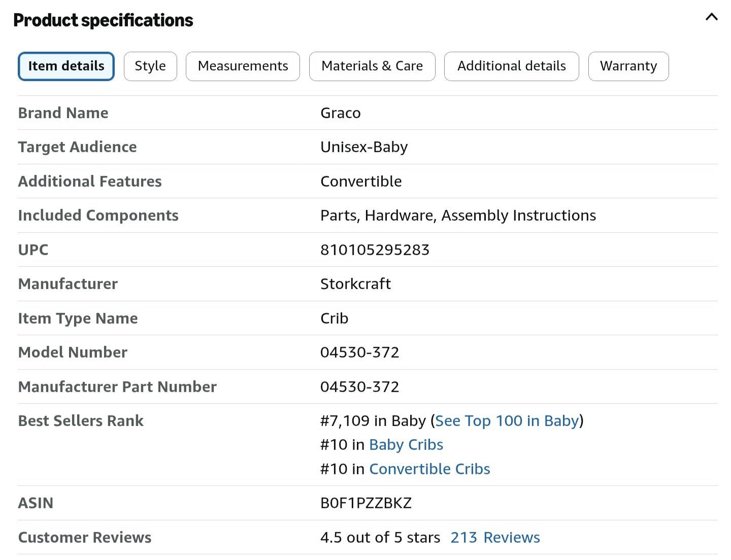Click the UPC label
The width and height of the screenshot is (731, 560).
coord(33,250)
